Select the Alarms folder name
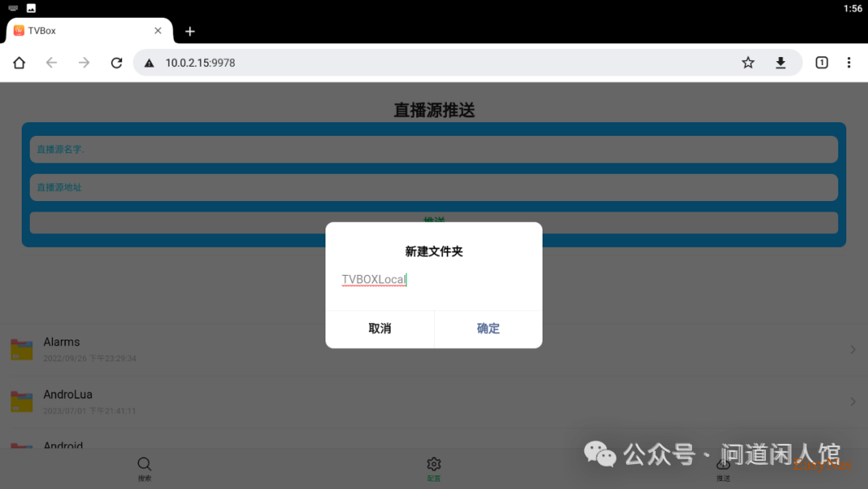 pos(61,342)
